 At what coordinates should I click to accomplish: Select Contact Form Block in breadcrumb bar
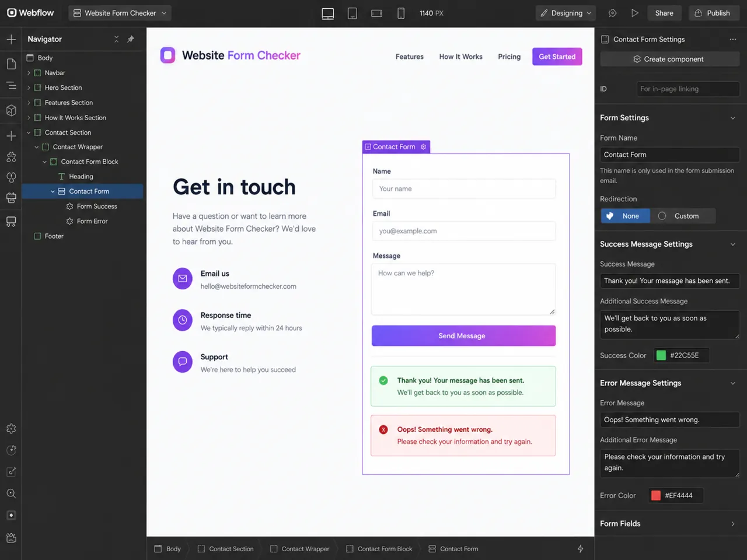[x=379, y=549]
